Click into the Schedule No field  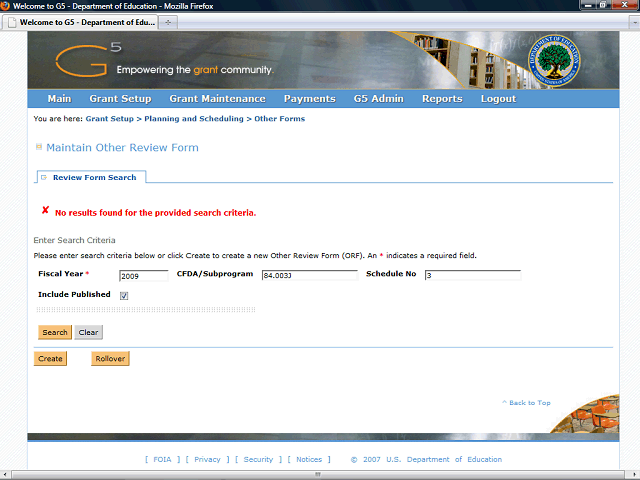[473, 275]
